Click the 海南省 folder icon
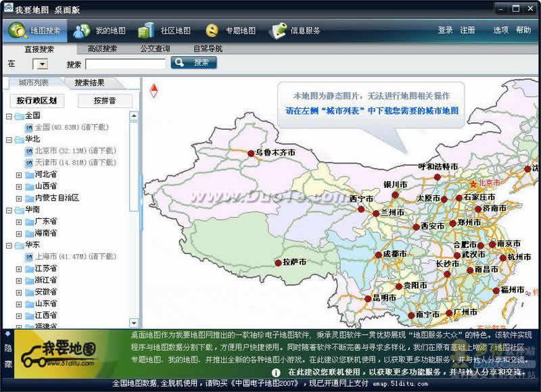The height and width of the screenshot is (392, 541). 29,233
